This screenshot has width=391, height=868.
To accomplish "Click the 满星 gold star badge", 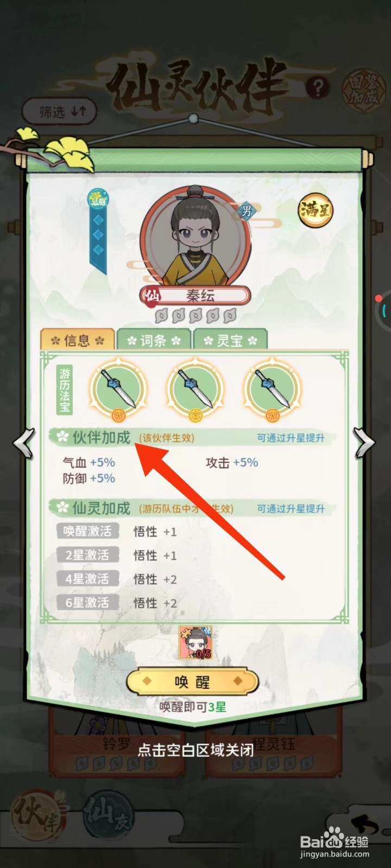I will click(314, 209).
